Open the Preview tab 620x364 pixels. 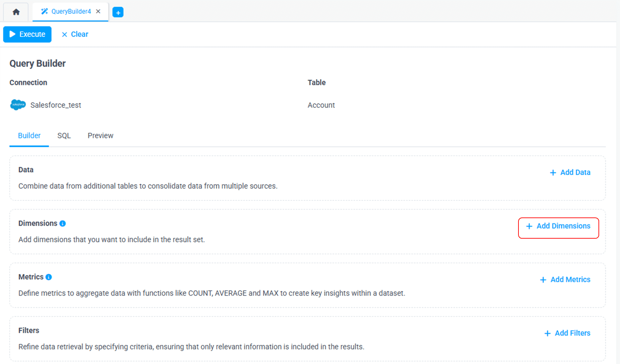coord(100,135)
